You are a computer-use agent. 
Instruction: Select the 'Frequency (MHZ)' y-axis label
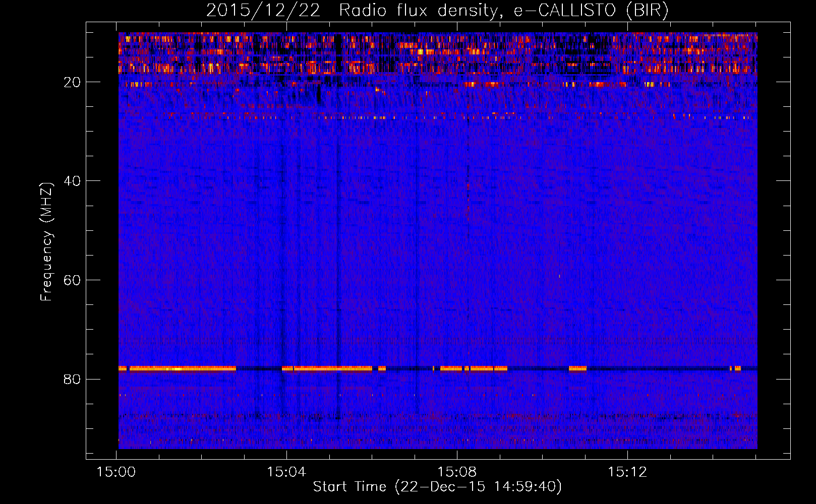(46, 242)
